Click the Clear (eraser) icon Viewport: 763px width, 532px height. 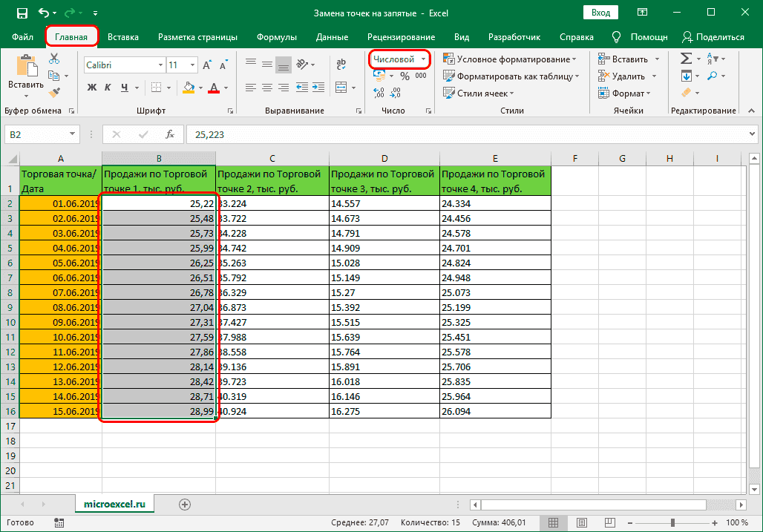pos(686,92)
